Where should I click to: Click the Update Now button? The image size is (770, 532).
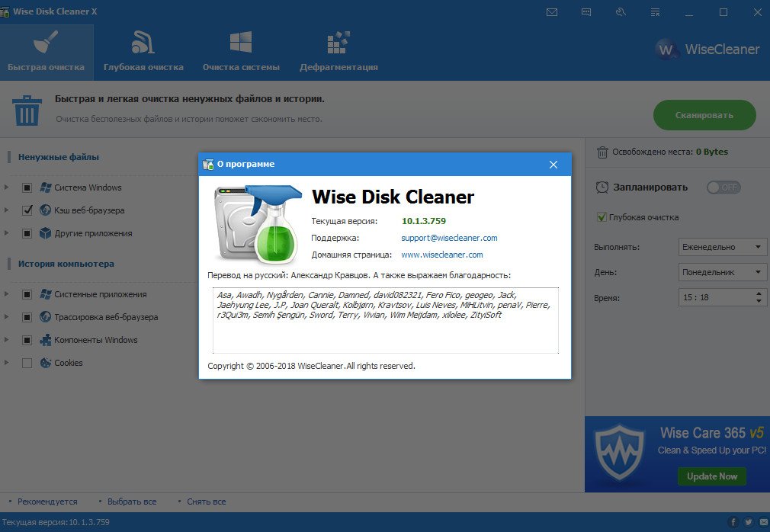(711, 476)
